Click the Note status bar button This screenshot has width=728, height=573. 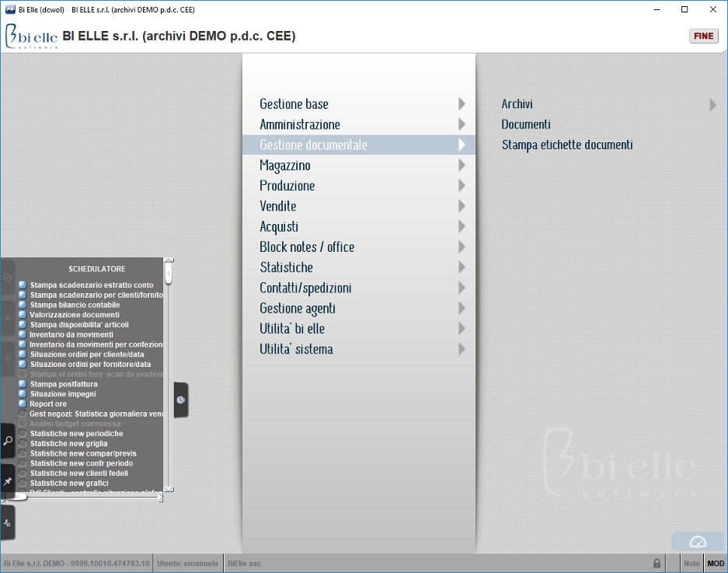(x=691, y=563)
